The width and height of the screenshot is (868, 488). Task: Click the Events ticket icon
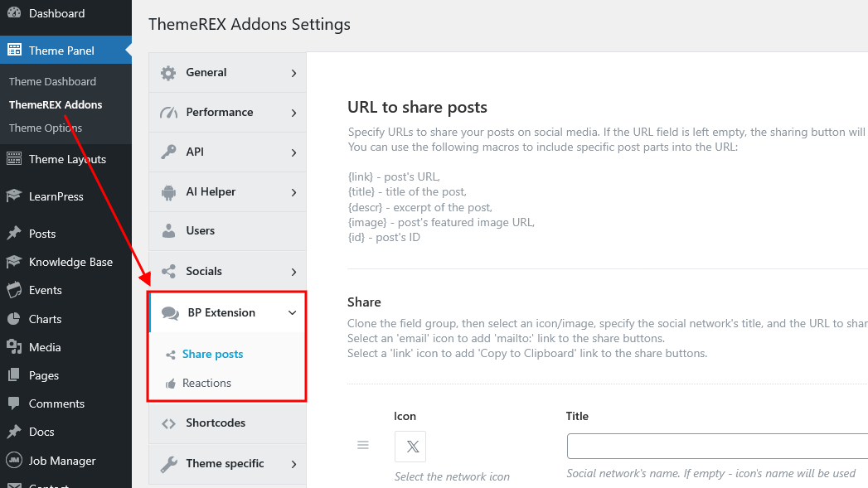pos(14,290)
